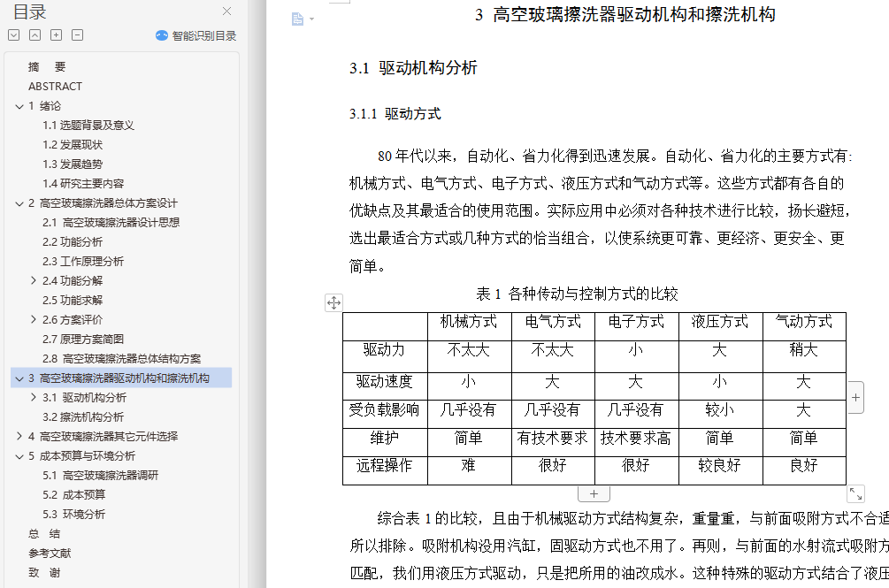Select 1.3 发展趋势 outline entry
Image resolution: width=889 pixels, height=588 pixels.
pos(73,164)
